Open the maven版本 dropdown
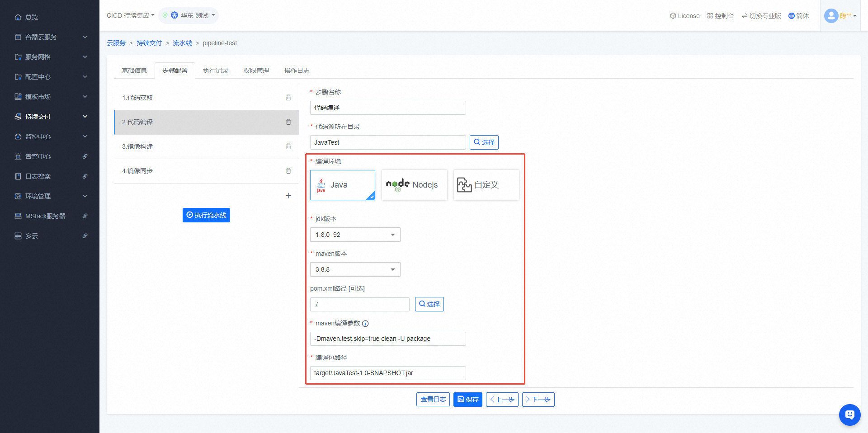Image resolution: width=868 pixels, height=433 pixels. [x=355, y=269]
